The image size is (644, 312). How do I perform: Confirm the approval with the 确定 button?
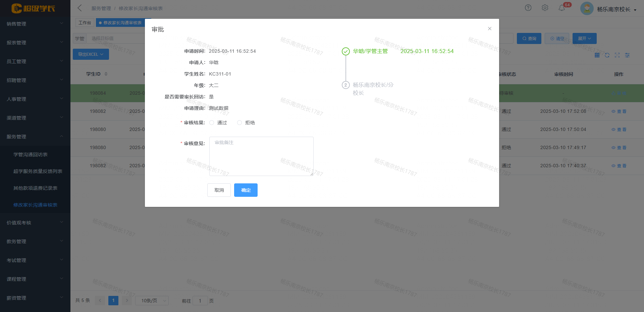click(x=246, y=190)
